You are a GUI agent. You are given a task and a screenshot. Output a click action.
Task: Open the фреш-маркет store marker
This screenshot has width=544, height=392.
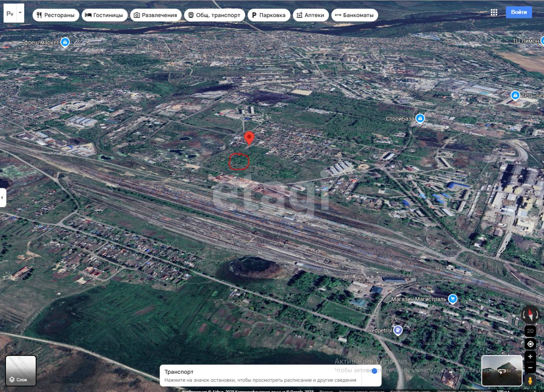65,43
